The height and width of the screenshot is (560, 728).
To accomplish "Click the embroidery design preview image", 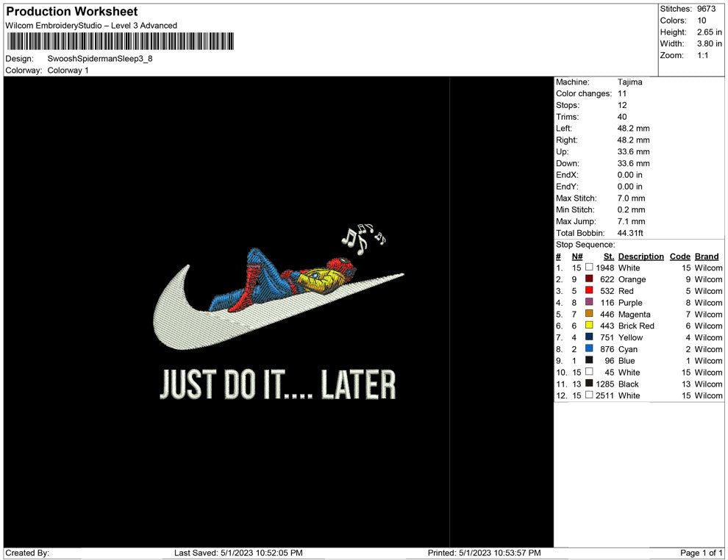I will tap(279, 312).
